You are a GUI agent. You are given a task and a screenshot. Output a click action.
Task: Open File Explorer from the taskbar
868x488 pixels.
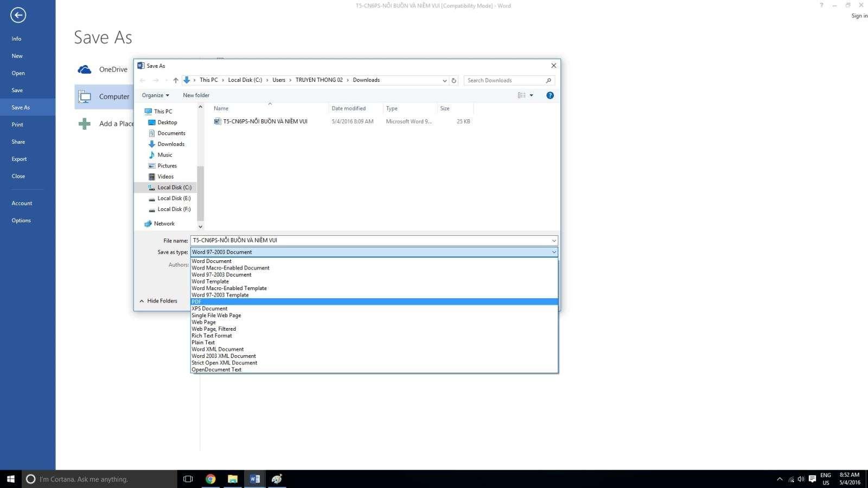233,479
